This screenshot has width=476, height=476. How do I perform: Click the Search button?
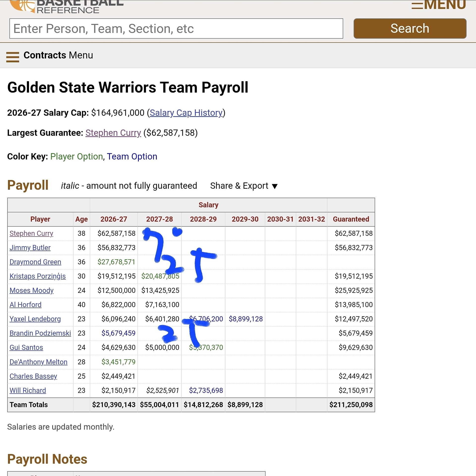(x=410, y=28)
